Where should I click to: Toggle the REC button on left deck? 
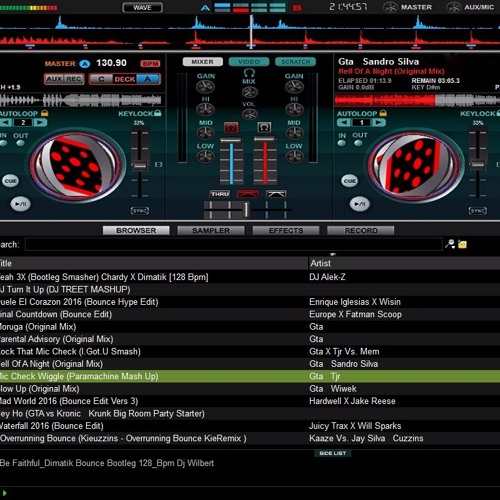74,79
